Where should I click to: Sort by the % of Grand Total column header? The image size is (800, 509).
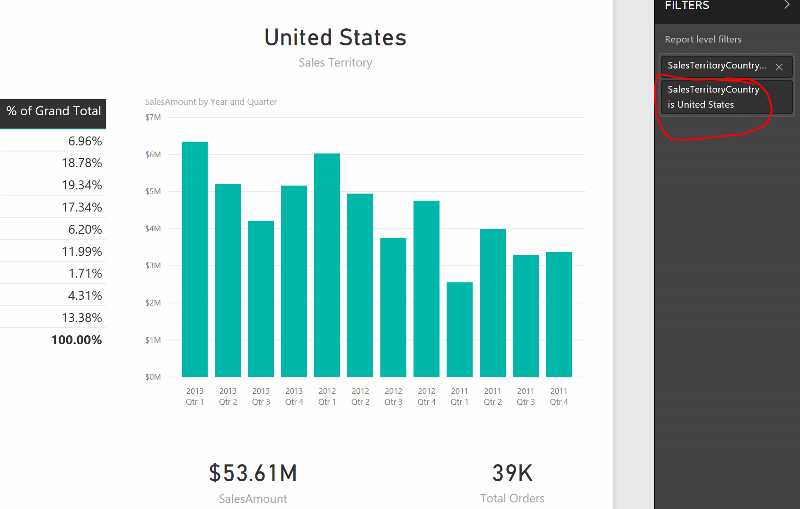(x=54, y=111)
